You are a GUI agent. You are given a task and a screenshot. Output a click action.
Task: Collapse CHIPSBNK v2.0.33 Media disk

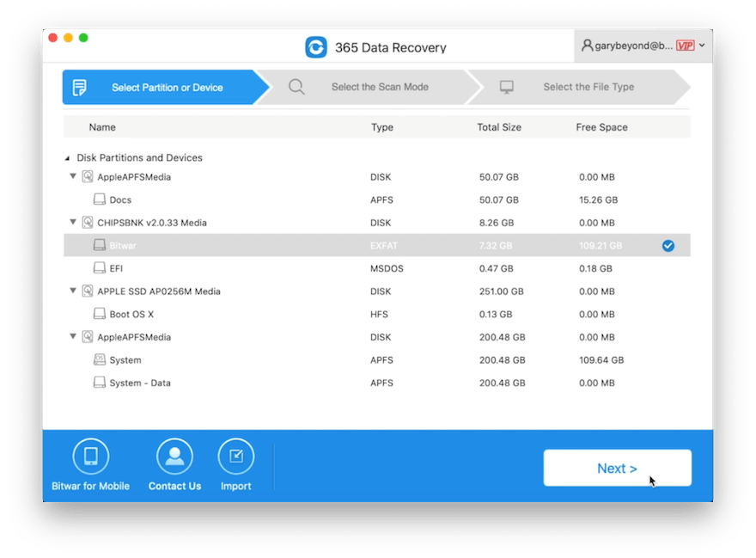tap(73, 222)
